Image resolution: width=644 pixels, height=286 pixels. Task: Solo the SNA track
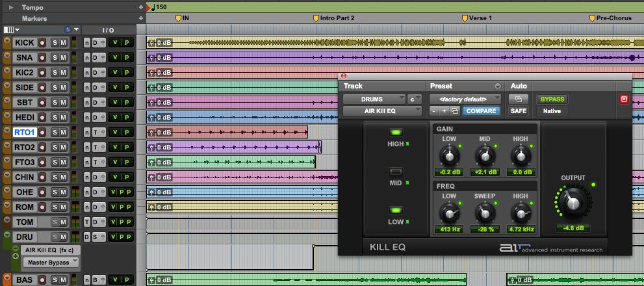pos(55,58)
